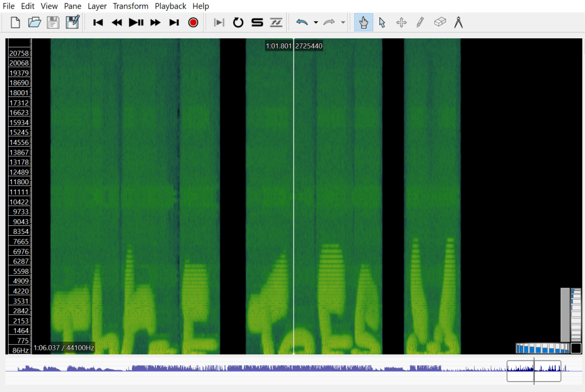The width and height of the screenshot is (585, 392).
Task: Open the Playback menu
Action: point(170,6)
